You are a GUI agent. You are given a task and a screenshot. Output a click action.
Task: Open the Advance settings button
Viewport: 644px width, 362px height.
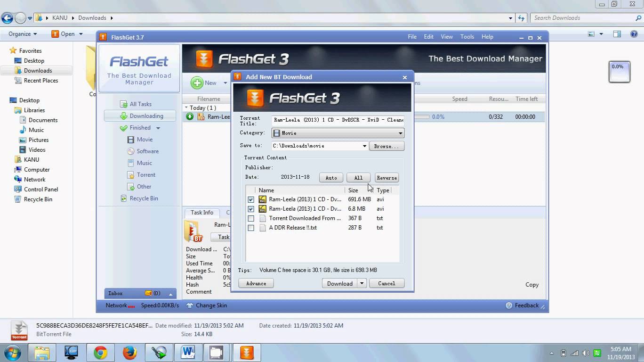pyautogui.click(x=256, y=283)
